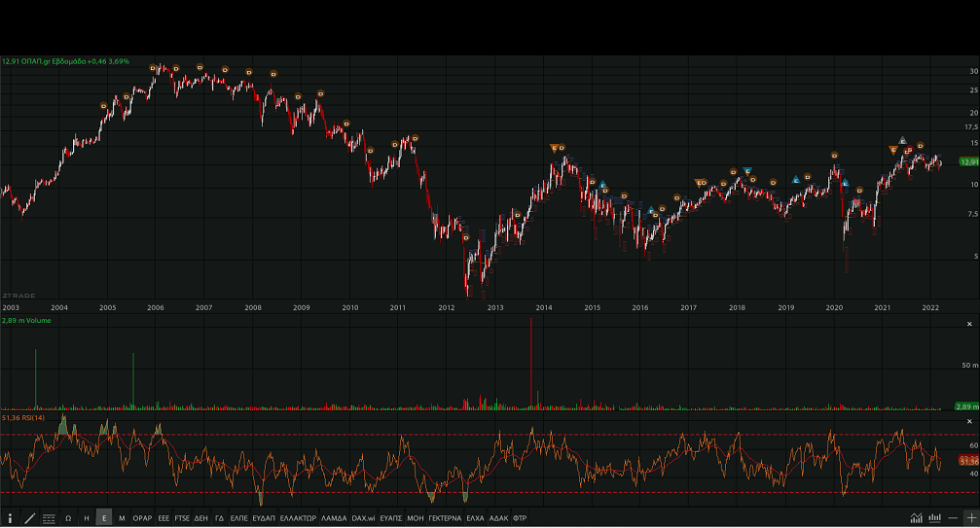Screen dimensions: 980x528
Task: Load the ΕΛΛΑΚΤΩΡ symbol chart
Action: 298,518
